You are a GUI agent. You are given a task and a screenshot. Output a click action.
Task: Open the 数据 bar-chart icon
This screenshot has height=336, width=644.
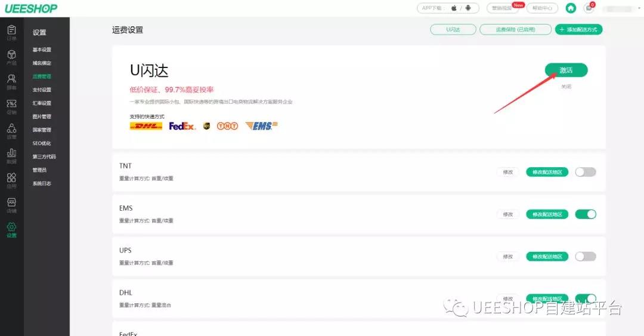[11, 153]
